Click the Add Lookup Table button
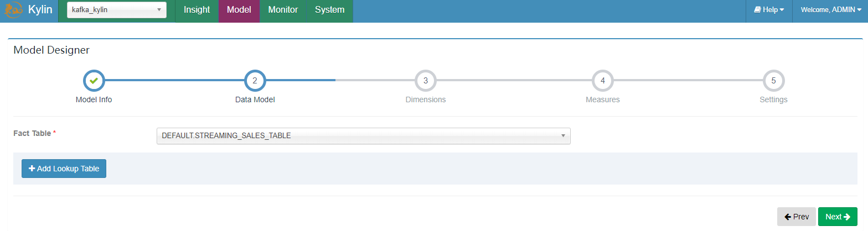Screen dimensions: 868x231 pos(64,169)
